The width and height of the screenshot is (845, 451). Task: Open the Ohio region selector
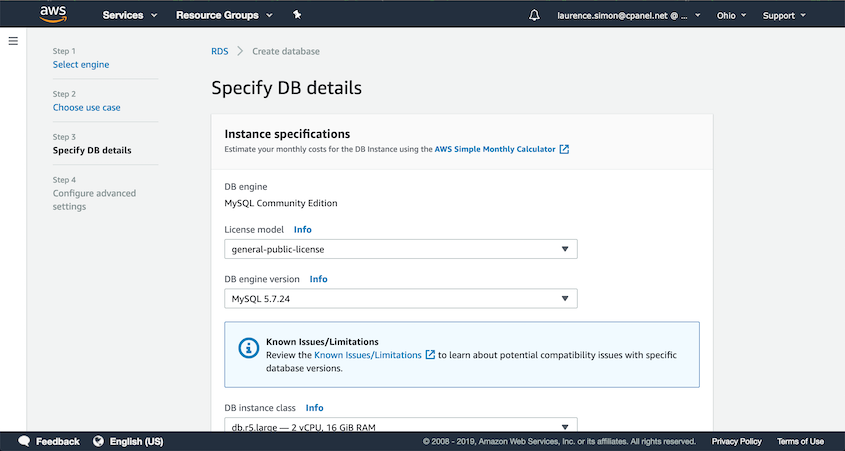[731, 16]
